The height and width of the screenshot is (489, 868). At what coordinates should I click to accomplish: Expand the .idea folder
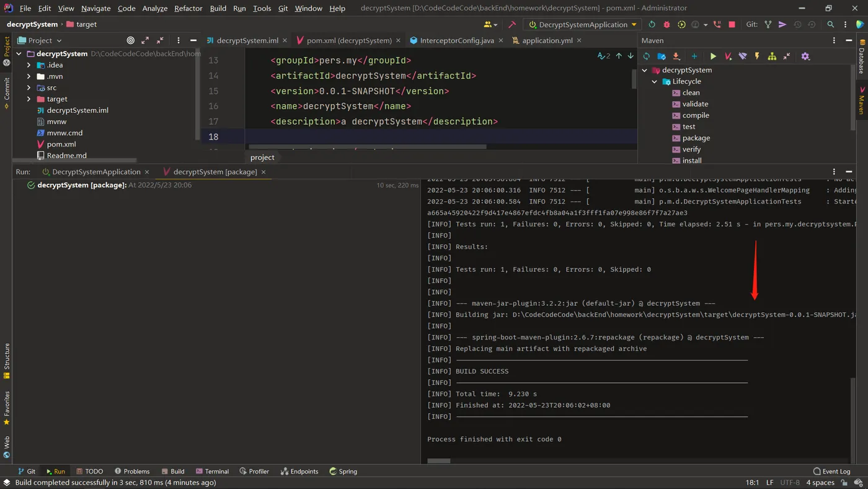click(x=29, y=65)
